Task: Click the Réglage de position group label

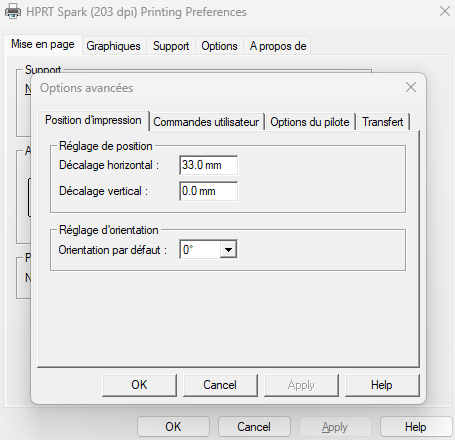Action: (x=106, y=146)
